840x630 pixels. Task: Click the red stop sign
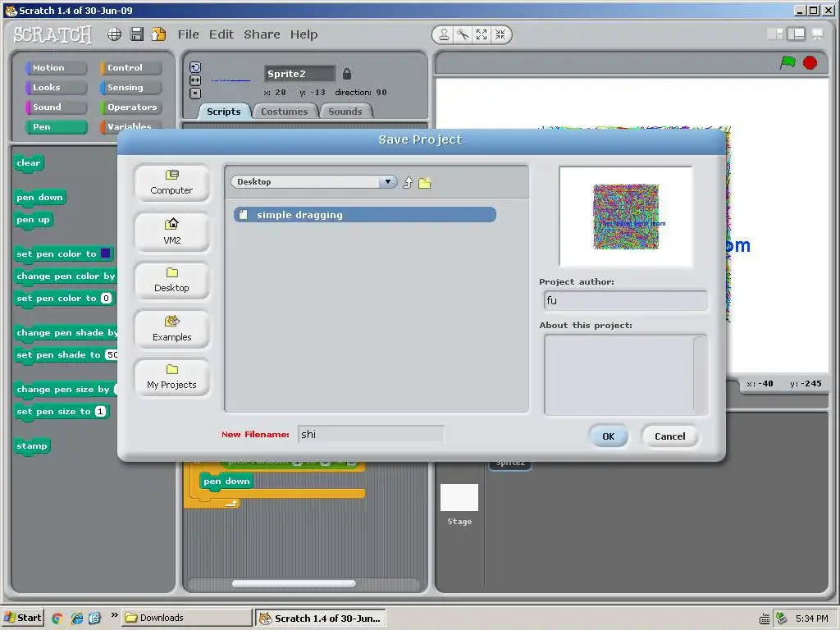810,63
